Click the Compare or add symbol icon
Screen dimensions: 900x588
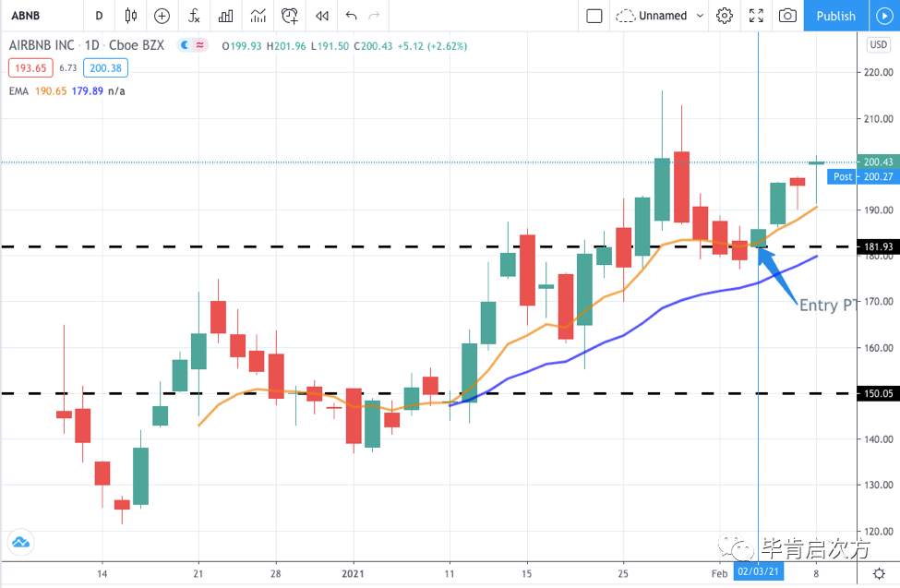(x=162, y=16)
